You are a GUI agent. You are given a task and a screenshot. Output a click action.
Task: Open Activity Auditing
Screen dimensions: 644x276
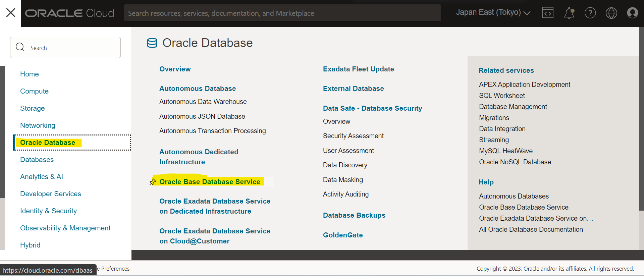tap(346, 194)
